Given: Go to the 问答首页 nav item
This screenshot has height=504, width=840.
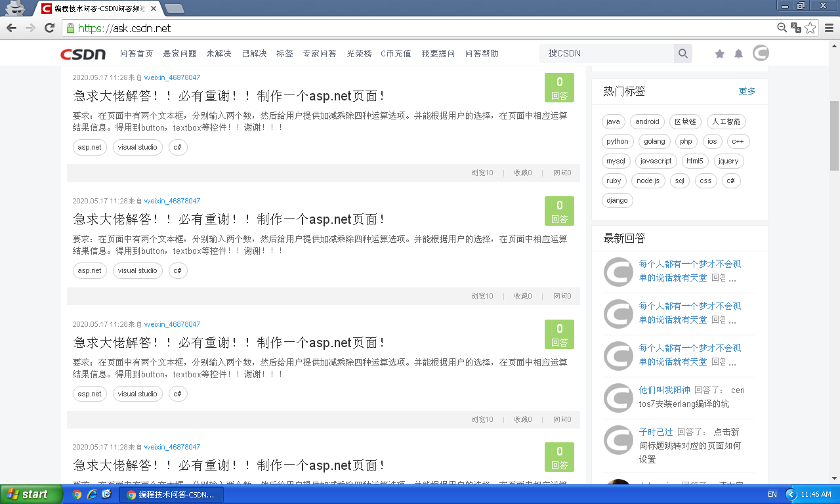Looking at the screenshot, I should coord(136,54).
